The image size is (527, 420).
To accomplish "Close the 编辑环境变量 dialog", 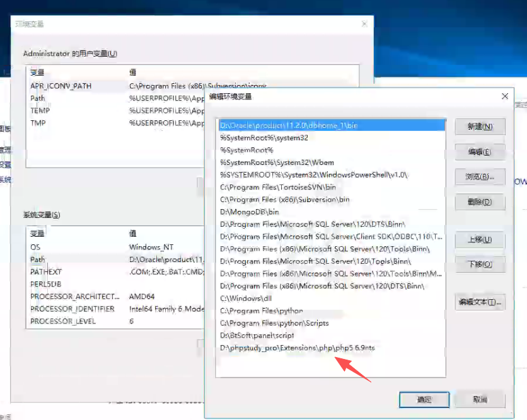I will [504, 96].
